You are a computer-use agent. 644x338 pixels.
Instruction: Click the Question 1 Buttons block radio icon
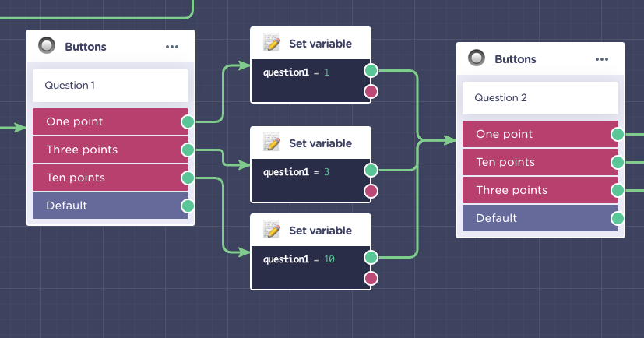[47, 45]
